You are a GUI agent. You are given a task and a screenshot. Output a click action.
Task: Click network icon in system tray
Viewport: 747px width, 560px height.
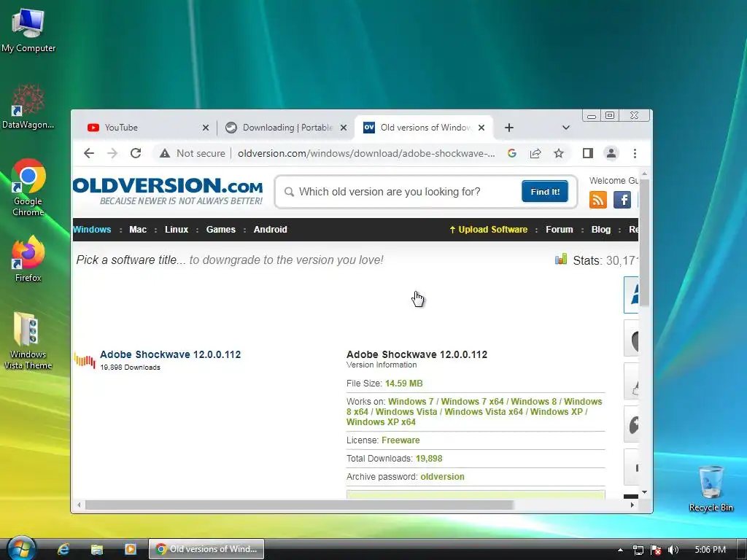pyautogui.click(x=638, y=550)
